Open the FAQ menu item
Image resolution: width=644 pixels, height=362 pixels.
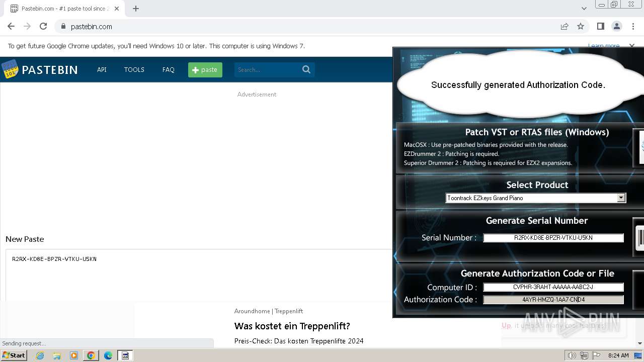click(168, 69)
